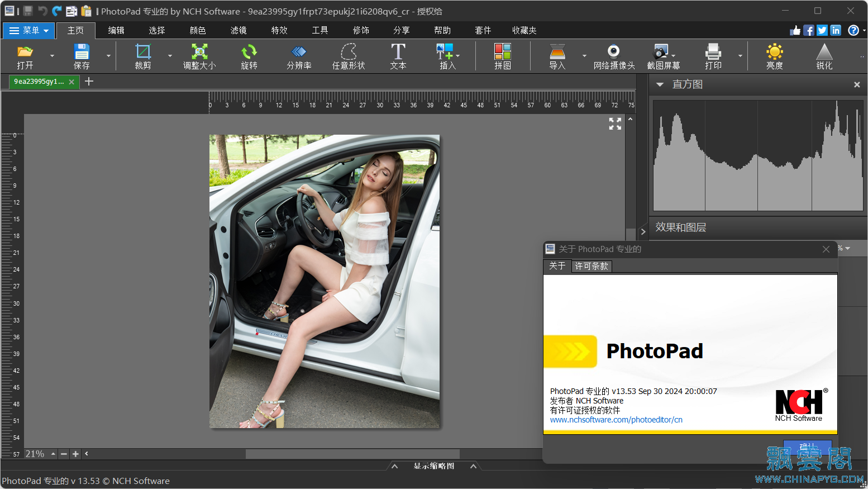Click the 显示缩略图 thumbnail bar label
The height and width of the screenshot is (489, 868).
click(434, 466)
